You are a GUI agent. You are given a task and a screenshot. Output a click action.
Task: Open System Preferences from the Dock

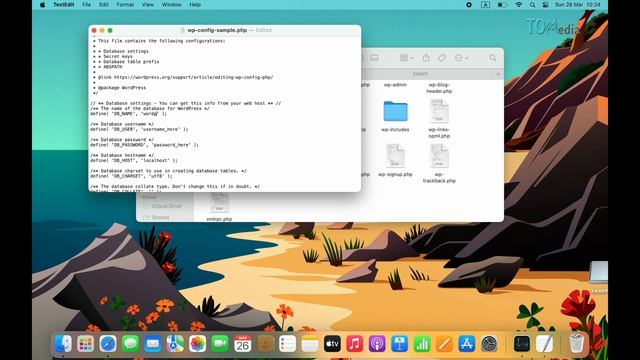(489, 344)
